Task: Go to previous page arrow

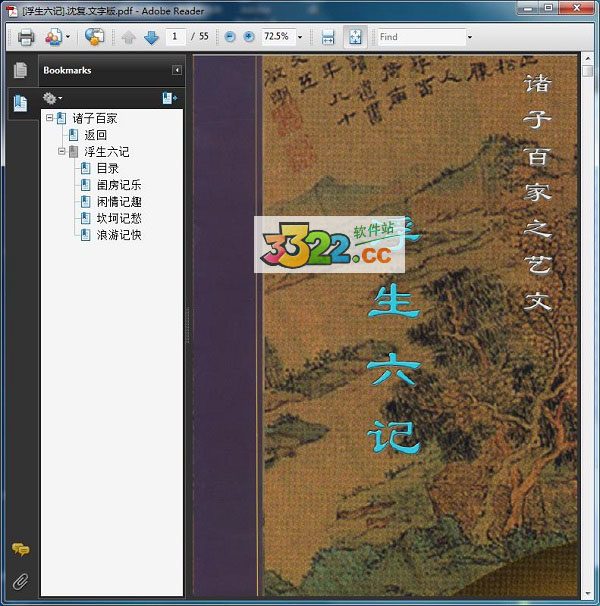Action: 128,37
